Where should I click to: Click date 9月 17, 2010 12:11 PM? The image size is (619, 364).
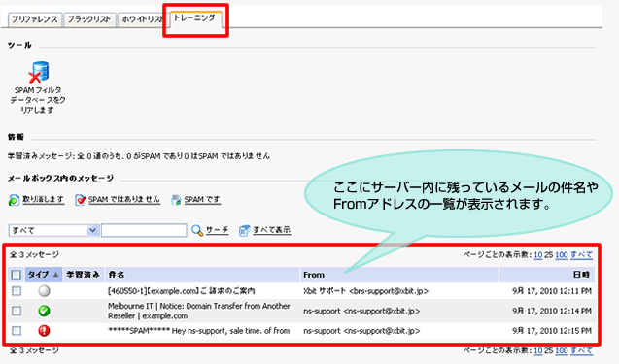click(x=552, y=291)
